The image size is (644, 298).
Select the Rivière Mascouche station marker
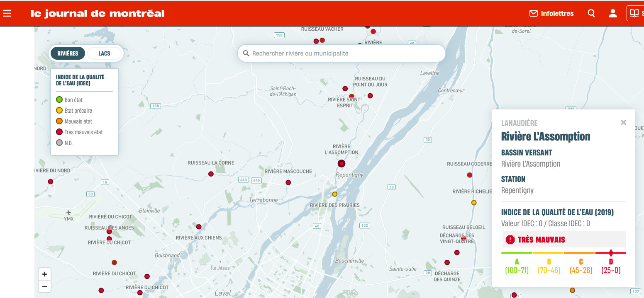288,182
